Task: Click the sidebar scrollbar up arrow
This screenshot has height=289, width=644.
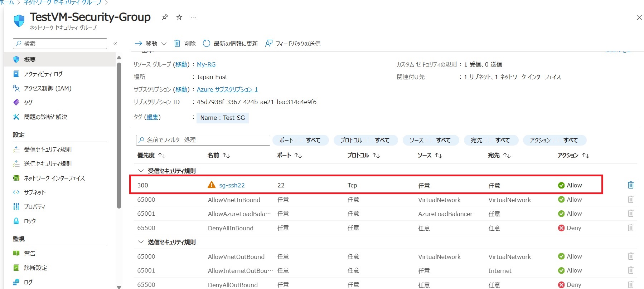Action: pyautogui.click(x=119, y=57)
